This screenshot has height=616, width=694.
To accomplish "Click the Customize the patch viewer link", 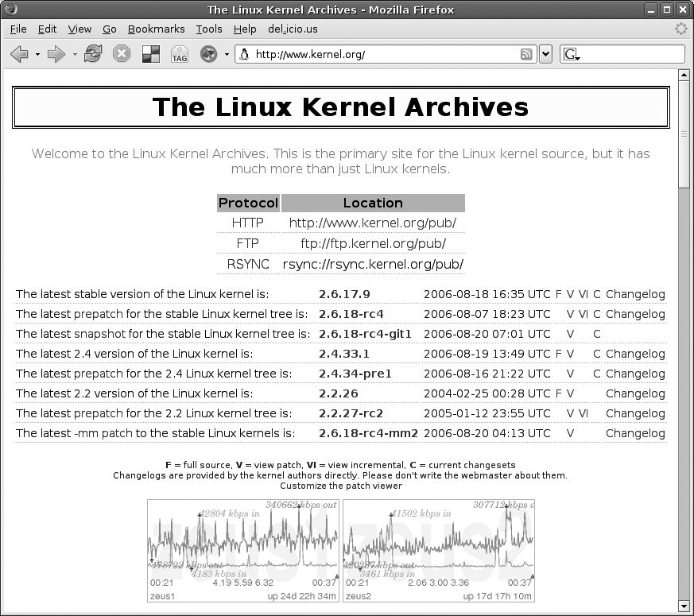I will (x=341, y=486).
